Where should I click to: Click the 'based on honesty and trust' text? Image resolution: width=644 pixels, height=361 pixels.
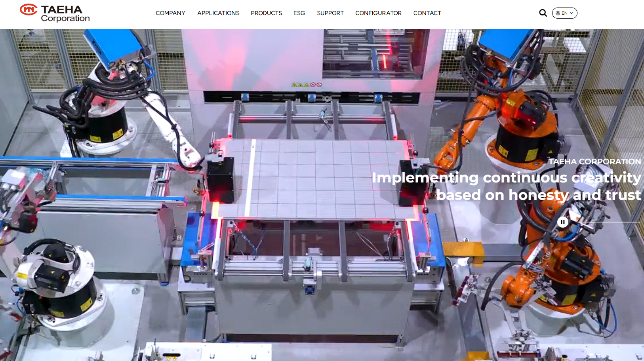click(538, 195)
